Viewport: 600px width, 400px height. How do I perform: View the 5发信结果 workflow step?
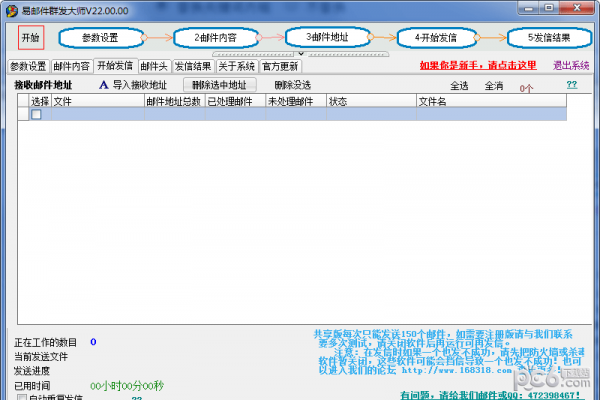pos(549,38)
